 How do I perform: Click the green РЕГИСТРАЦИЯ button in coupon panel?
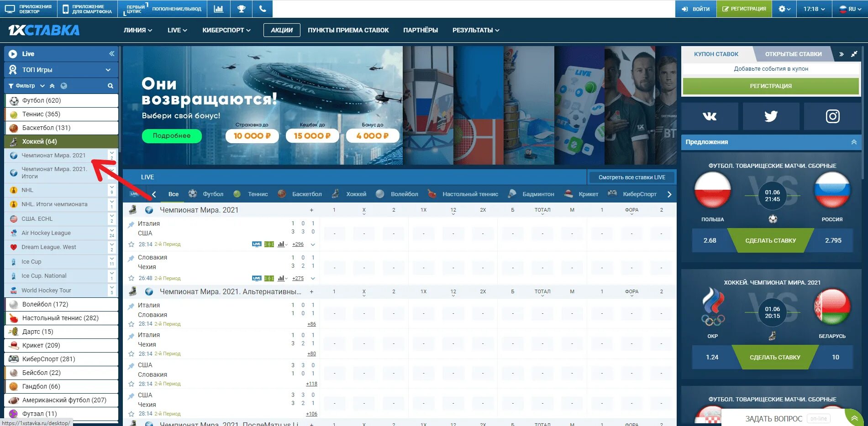pyautogui.click(x=771, y=86)
